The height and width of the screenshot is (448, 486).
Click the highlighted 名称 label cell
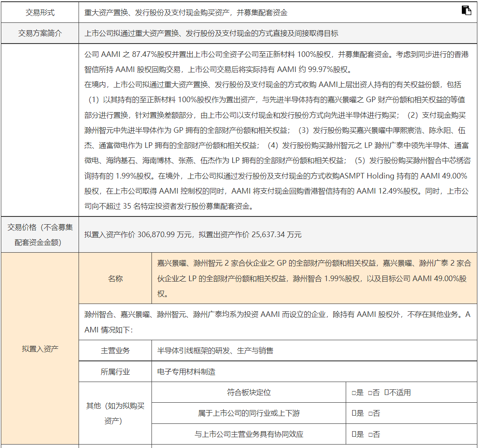coord(115,279)
